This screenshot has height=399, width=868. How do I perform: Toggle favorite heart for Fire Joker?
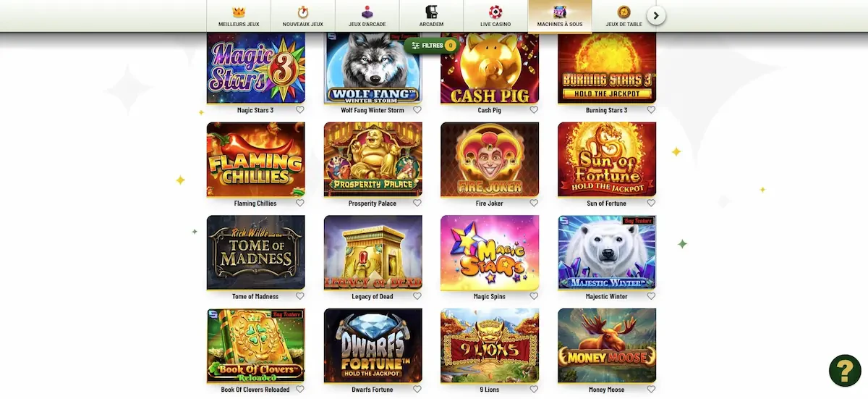(x=534, y=203)
